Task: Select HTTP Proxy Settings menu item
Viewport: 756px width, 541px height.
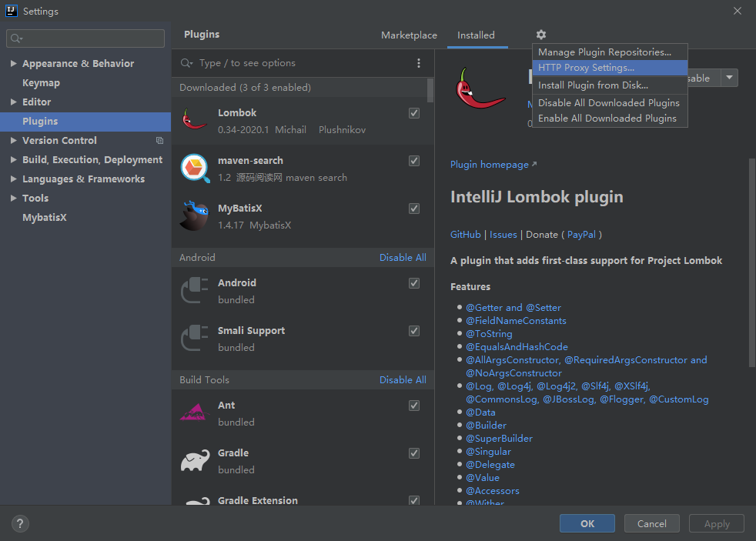Action: 610,68
